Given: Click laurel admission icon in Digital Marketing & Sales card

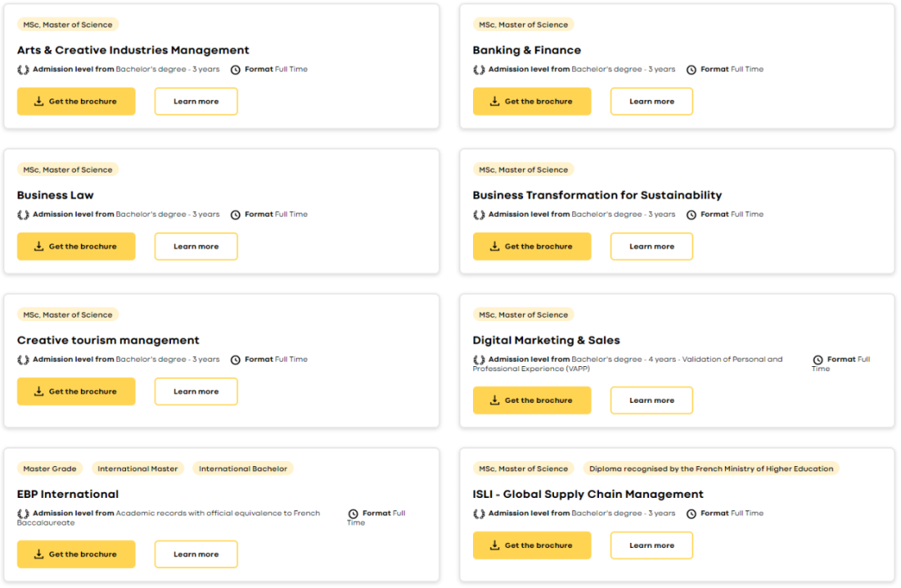Looking at the screenshot, I should (x=479, y=360).
